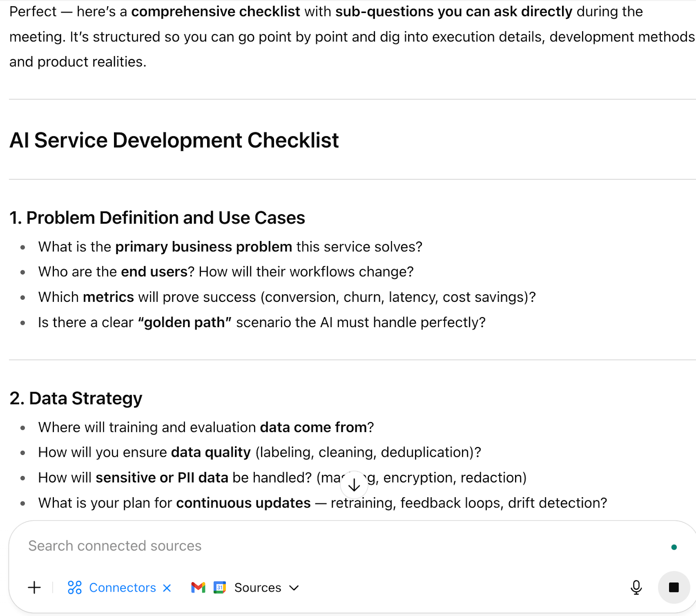Select the Google Calendar source icon
The height and width of the screenshot is (616, 696).
[220, 588]
